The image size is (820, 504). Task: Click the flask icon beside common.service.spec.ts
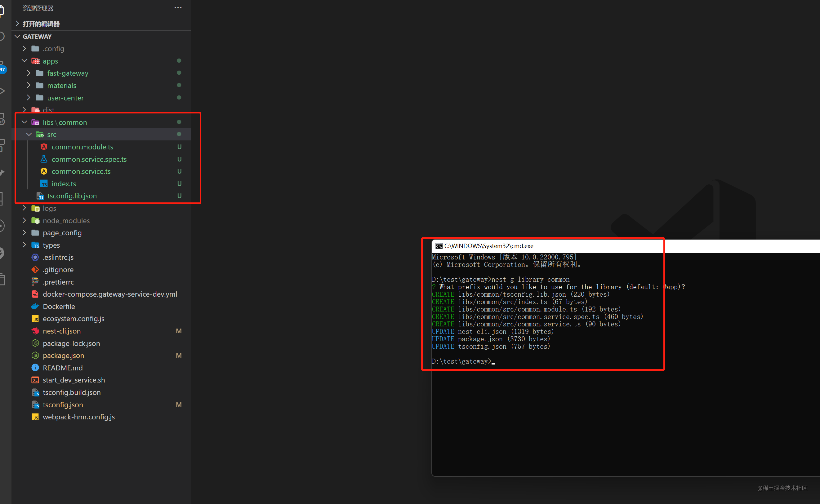coord(44,159)
